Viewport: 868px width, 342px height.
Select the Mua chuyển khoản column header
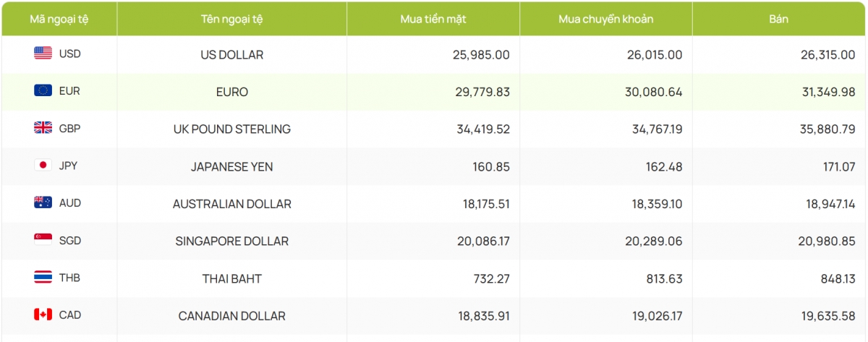[605, 19]
